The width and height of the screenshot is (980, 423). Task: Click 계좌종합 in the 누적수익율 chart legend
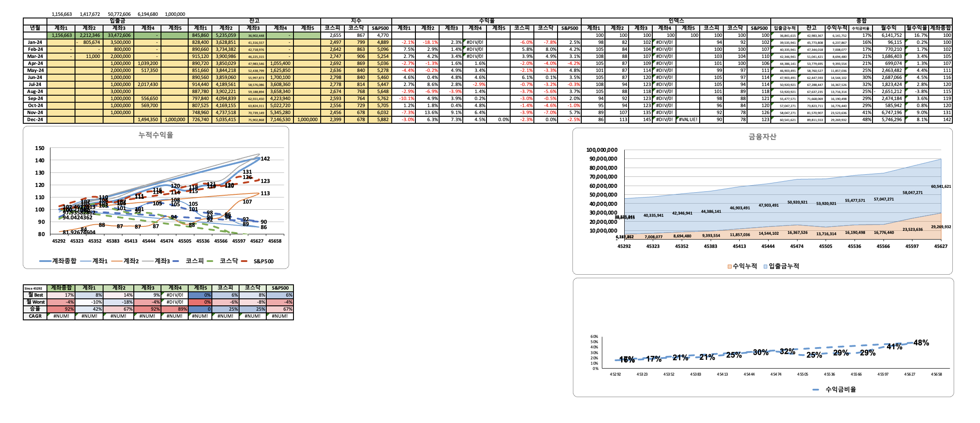tap(58, 261)
